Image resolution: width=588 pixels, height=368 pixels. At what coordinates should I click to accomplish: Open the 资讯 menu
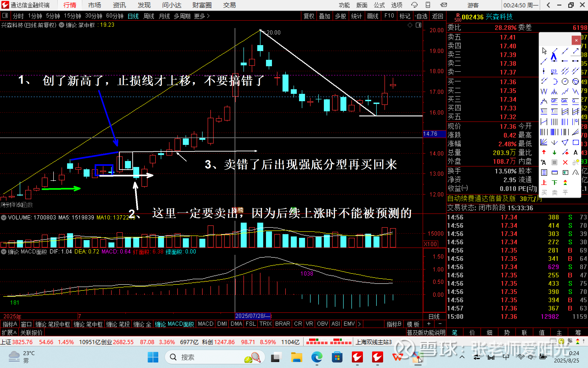pyautogui.click(x=119, y=5)
